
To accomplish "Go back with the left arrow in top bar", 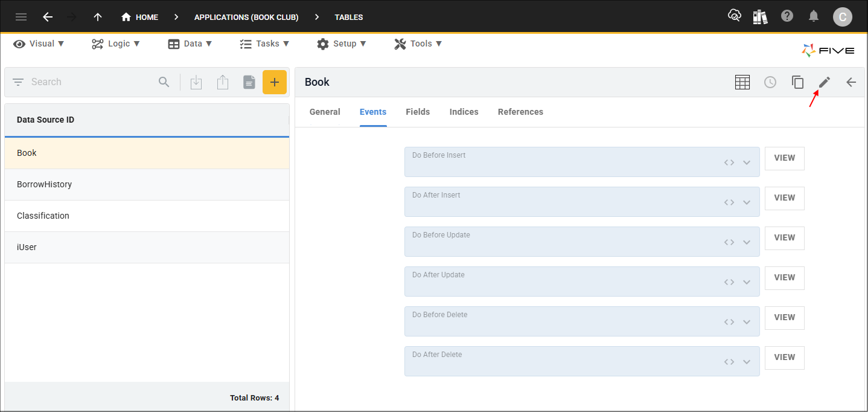I will (x=48, y=17).
